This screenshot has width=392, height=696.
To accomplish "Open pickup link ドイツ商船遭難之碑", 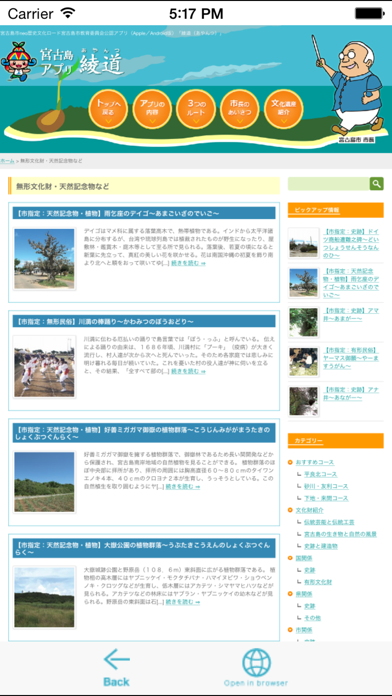I will (351, 244).
